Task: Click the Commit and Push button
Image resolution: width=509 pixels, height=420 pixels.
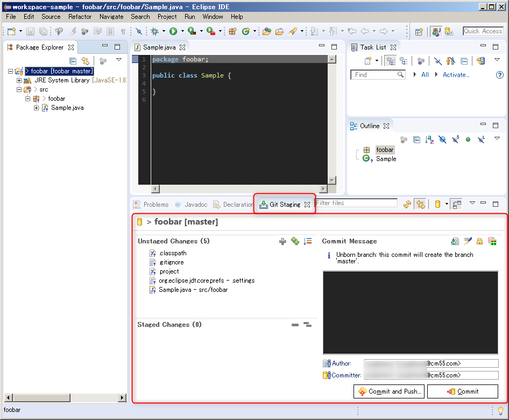Action: click(x=390, y=391)
